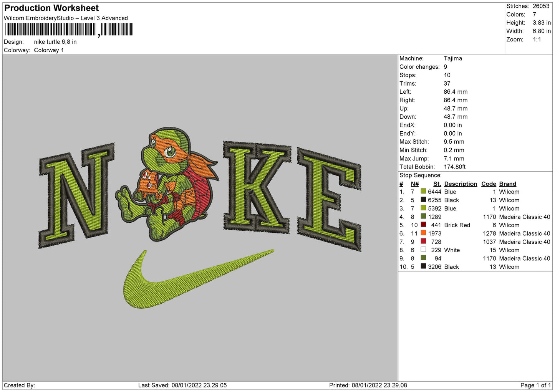Viewport: 555px width, 392px height.
Task: Click the embroidered letter K in the preview
Action: click(x=257, y=187)
